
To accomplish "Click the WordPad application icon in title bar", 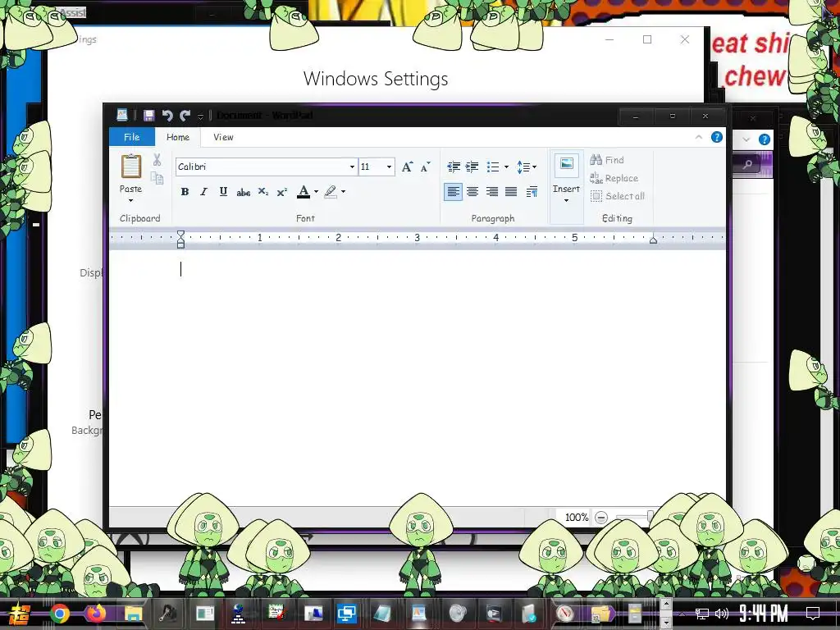I will [122, 115].
